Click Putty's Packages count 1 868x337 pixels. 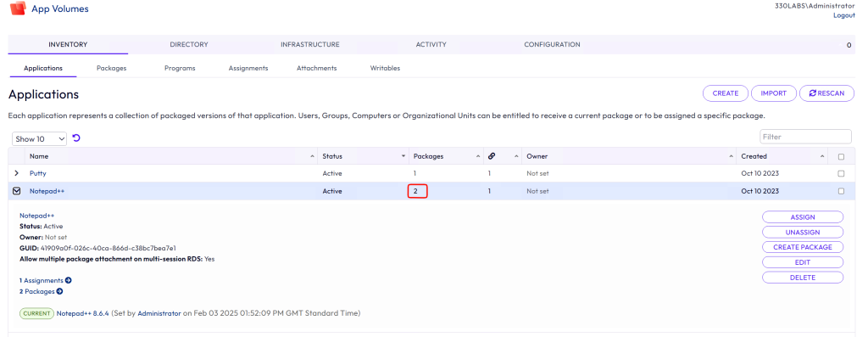[x=415, y=173]
